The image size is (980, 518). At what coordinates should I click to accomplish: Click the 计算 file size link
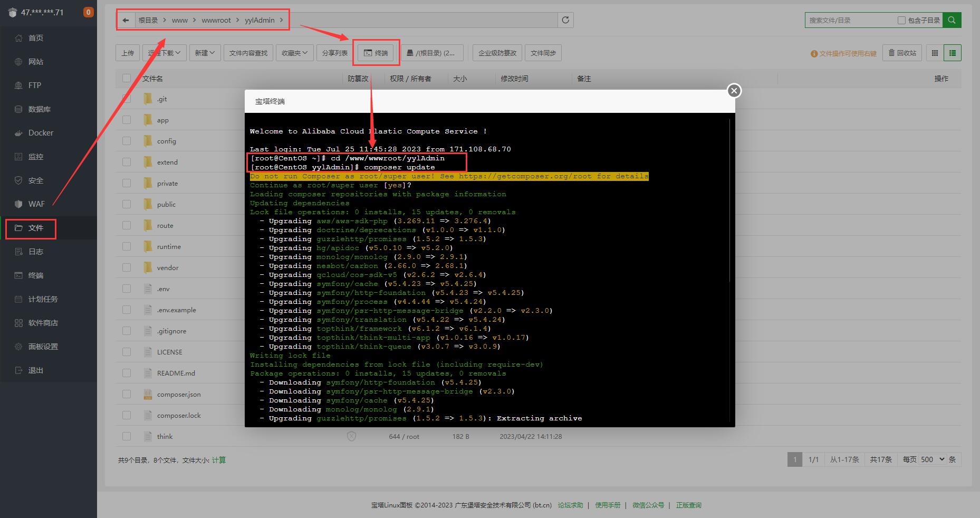click(219, 460)
